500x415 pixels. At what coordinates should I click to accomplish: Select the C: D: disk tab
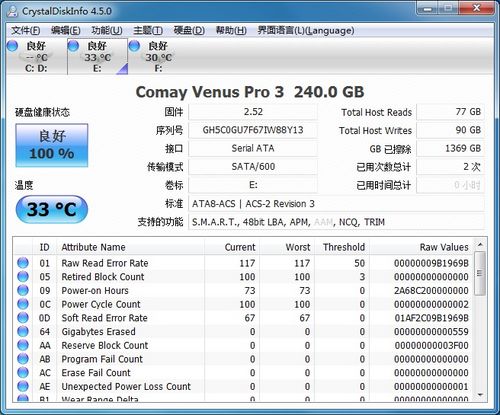(36, 56)
